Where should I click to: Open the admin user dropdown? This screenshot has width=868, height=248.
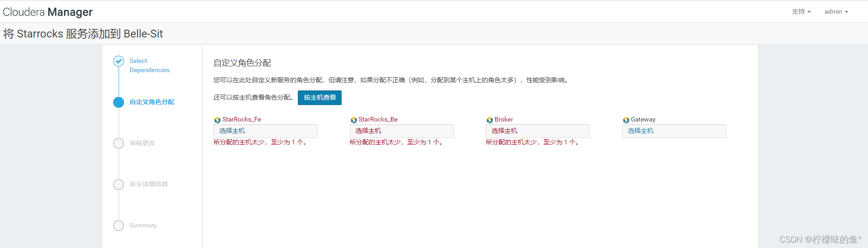coord(836,12)
